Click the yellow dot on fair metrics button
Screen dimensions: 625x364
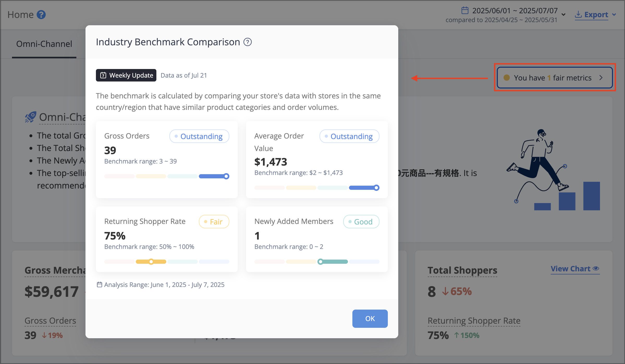[x=506, y=78]
